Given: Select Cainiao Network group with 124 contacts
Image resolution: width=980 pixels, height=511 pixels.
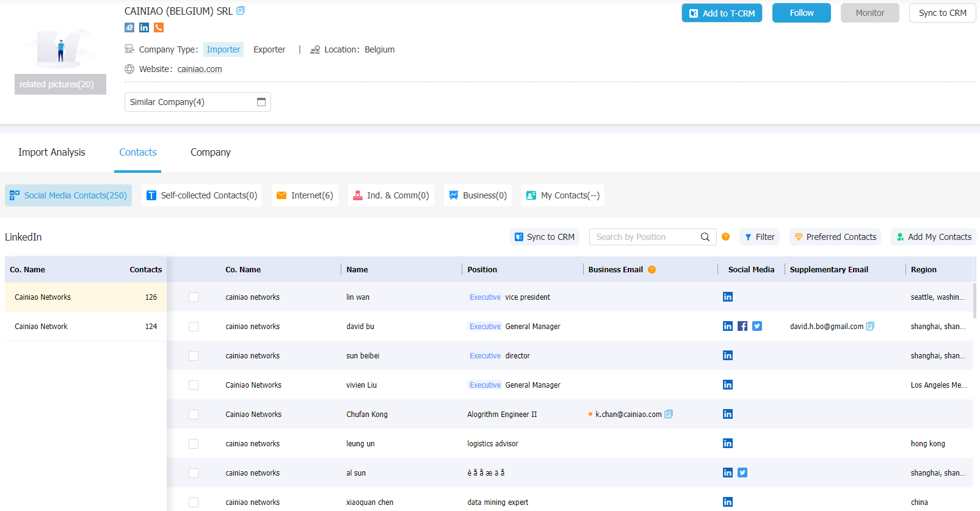Looking at the screenshot, I should (x=85, y=327).
